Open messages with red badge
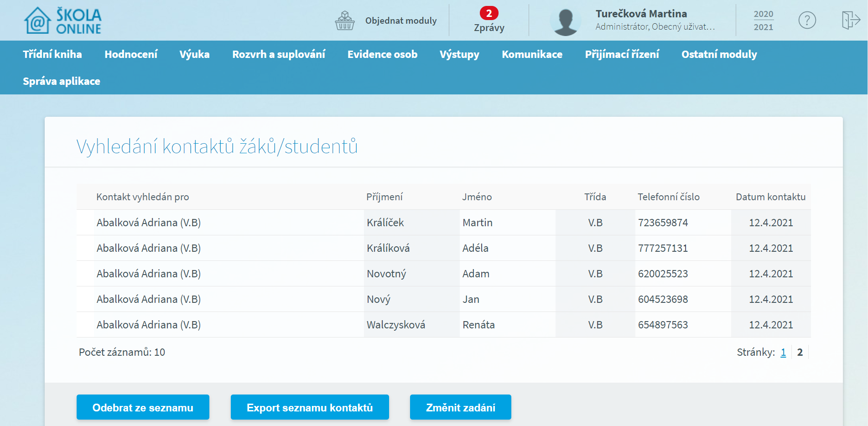The image size is (868, 426). tap(489, 21)
